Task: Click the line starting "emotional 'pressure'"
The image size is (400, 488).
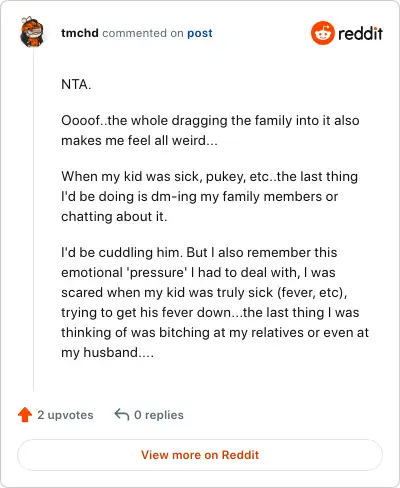Action: click(x=198, y=272)
